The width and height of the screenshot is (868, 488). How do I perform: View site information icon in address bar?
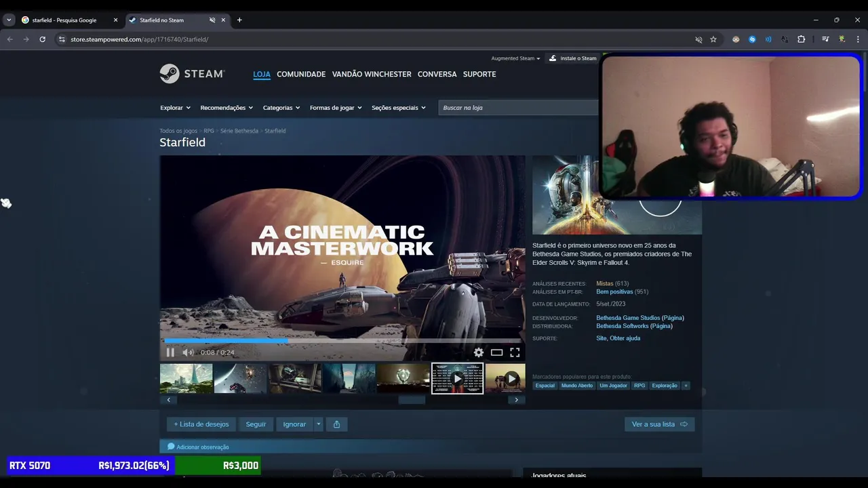click(x=62, y=39)
